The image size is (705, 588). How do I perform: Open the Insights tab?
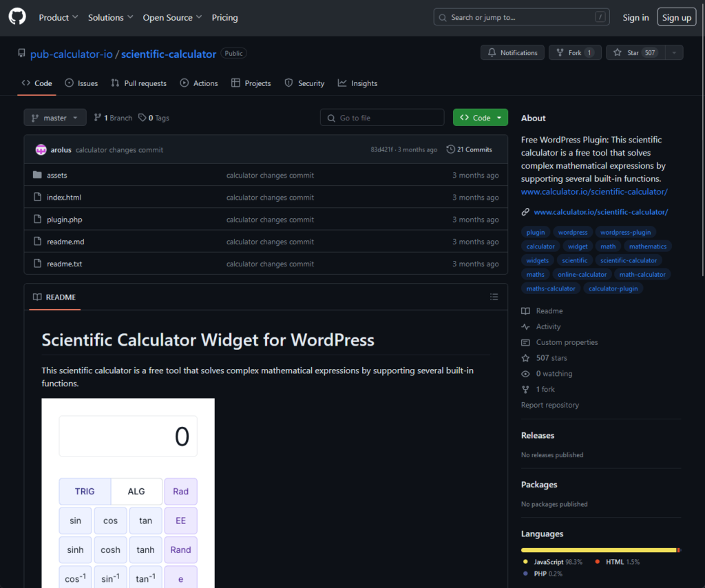tap(357, 83)
